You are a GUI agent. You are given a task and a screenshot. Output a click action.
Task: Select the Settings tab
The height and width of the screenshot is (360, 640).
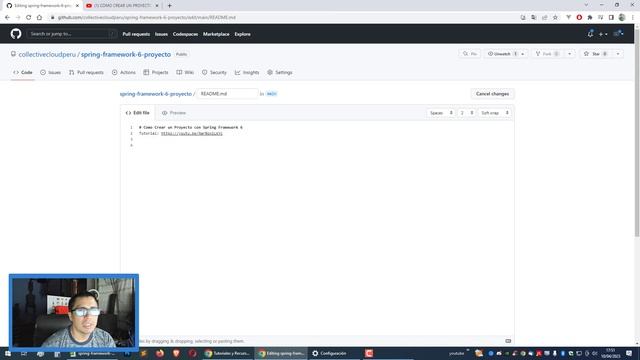(280, 72)
